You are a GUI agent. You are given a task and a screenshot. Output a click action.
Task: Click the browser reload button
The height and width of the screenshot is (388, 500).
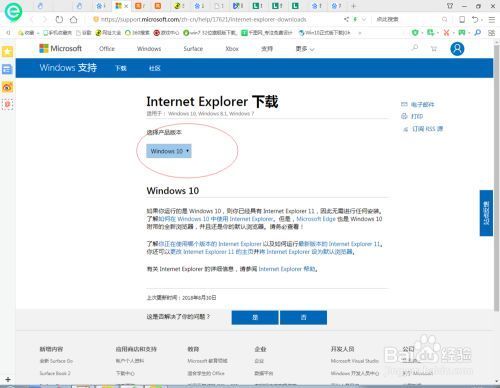coord(59,19)
